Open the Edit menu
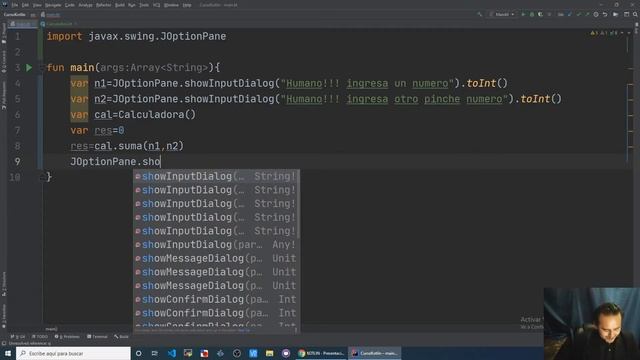Image resolution: width=640 pixels, height=360 pixels. pos(25,5)
